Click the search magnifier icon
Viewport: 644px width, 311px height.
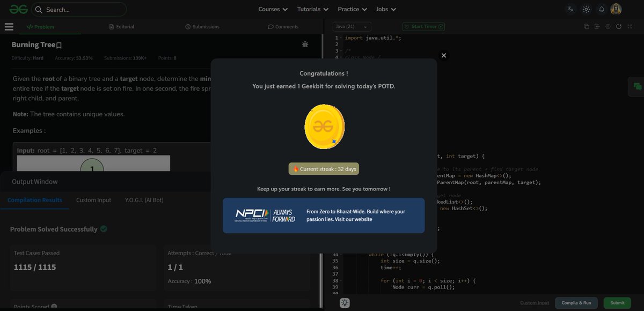39,9
